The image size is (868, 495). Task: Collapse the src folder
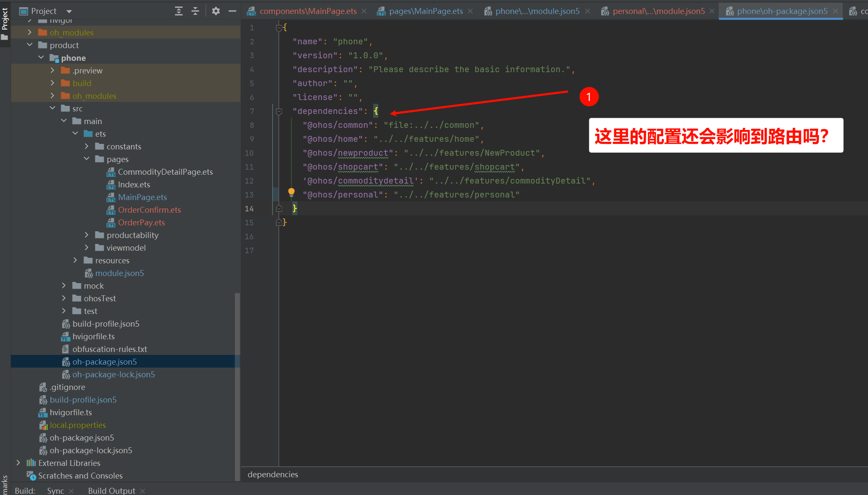point(52,108)
